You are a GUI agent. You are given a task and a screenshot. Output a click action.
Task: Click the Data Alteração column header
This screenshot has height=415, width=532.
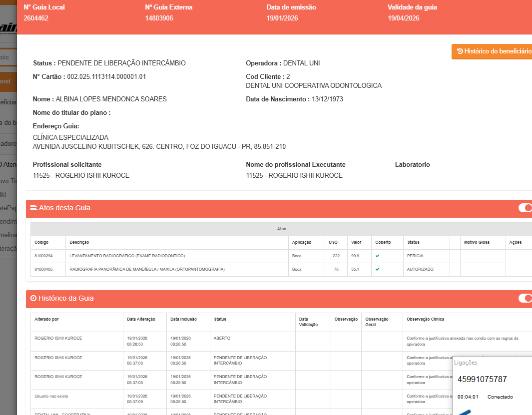[x=141, y=319]
